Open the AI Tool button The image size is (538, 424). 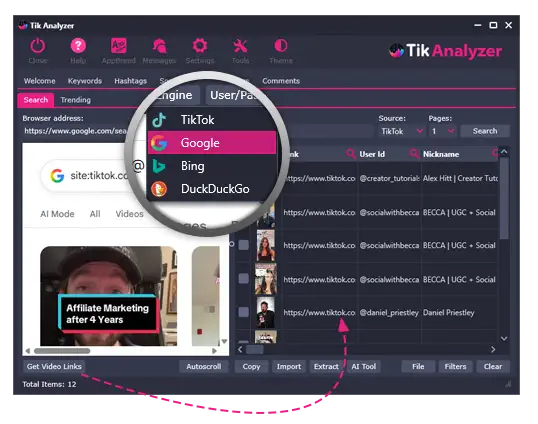(363, 366)
